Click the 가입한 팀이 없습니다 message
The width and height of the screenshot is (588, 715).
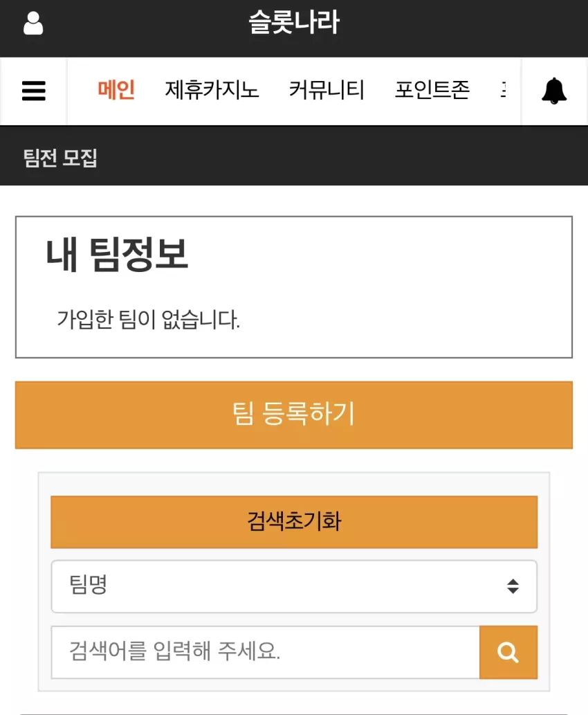148,319
